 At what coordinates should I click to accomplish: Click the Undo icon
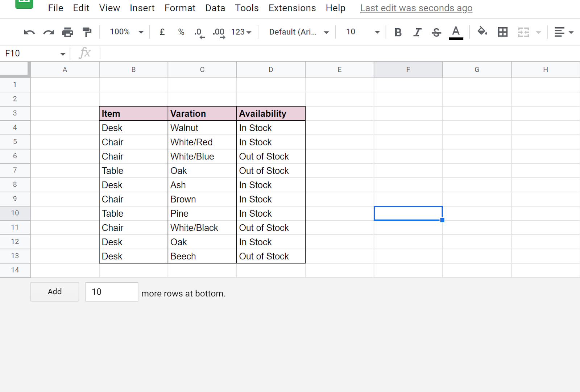[29, 32]
